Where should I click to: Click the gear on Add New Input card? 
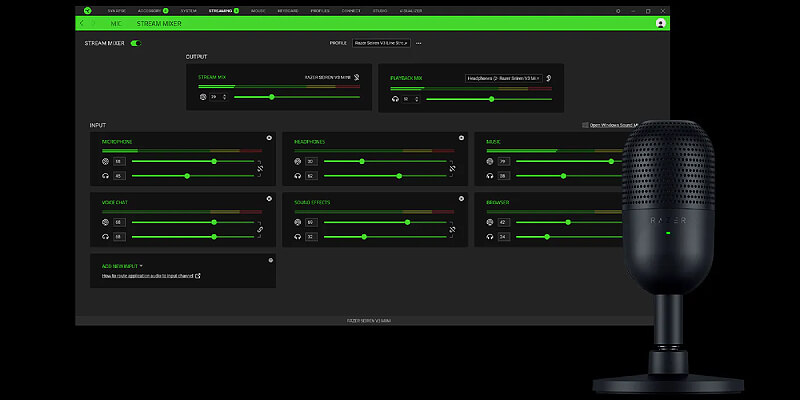point(270,260)
